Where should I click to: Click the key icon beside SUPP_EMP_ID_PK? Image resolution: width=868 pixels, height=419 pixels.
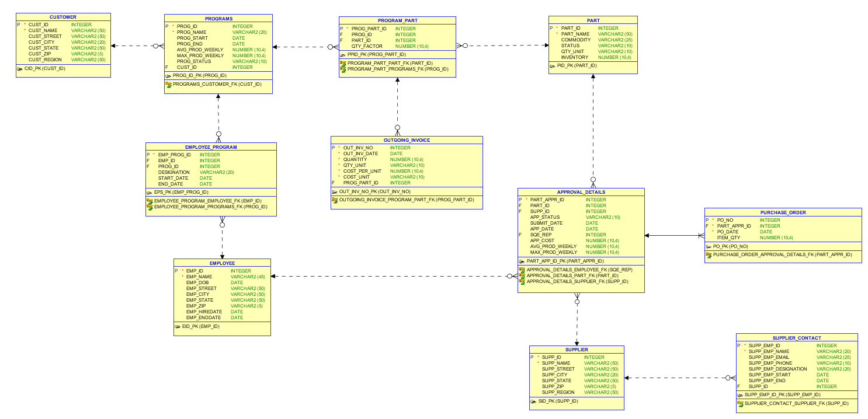[x=741, y=395]
